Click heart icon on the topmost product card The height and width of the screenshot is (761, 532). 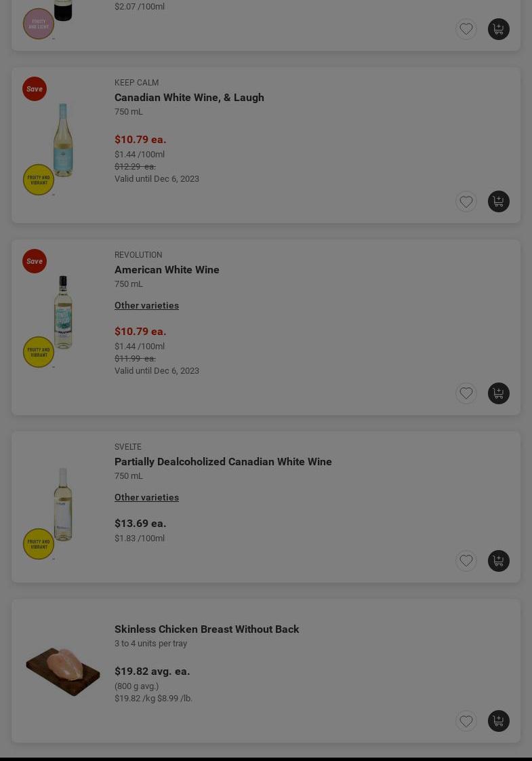(x=466, y=29)
